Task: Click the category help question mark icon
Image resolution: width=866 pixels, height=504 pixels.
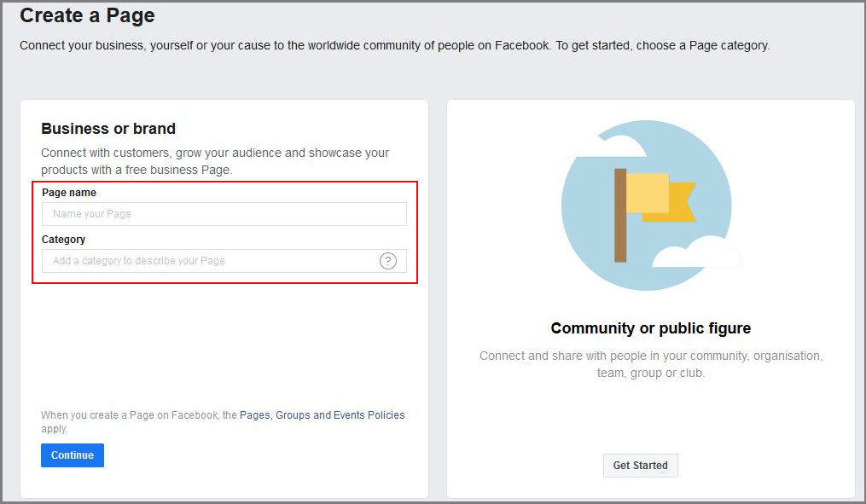Action: [387, 261]
